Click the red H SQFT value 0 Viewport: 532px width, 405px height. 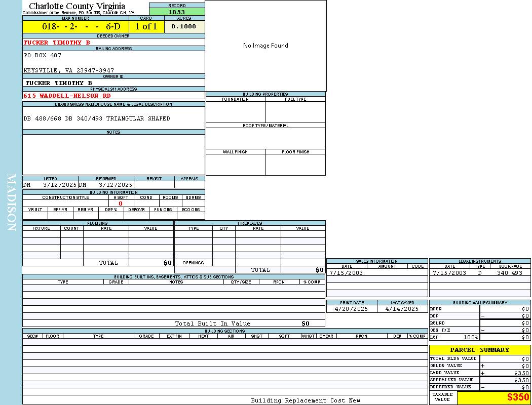coord(121,204)
